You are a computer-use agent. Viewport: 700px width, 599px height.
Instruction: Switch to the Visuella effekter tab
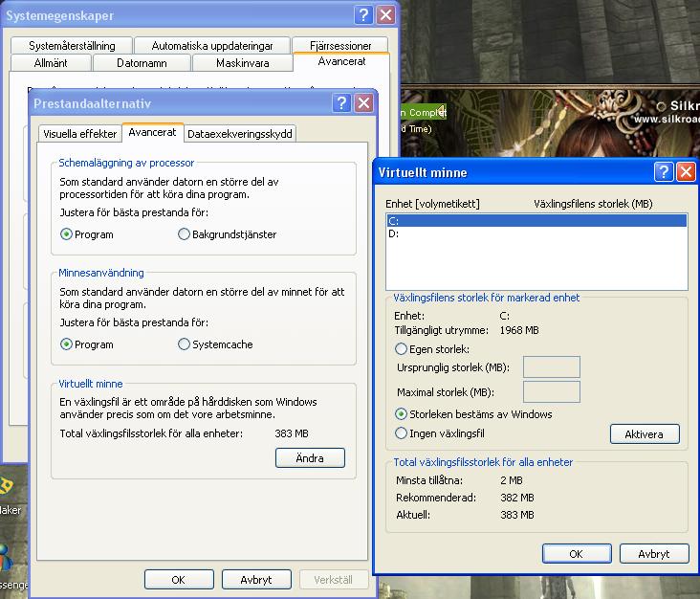(80, 134)
